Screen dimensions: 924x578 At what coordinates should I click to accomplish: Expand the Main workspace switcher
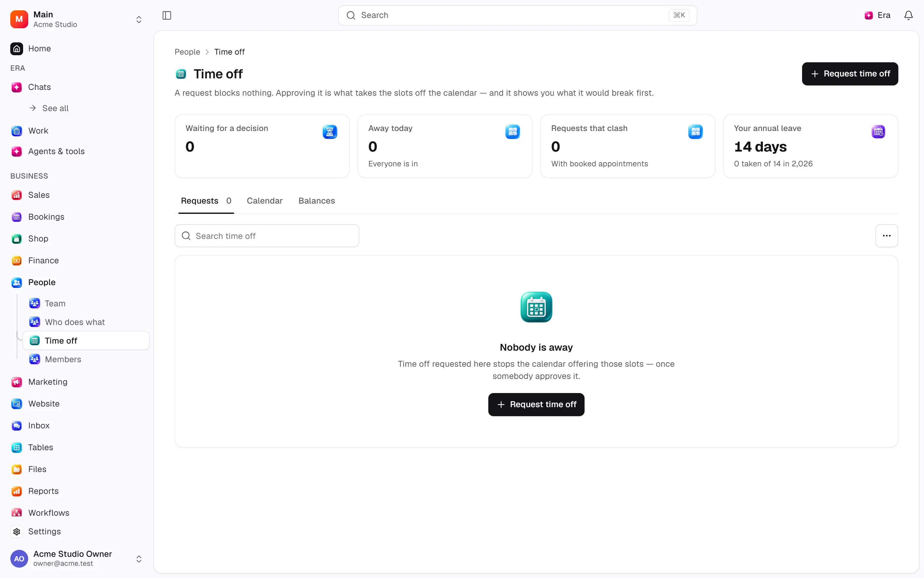pos(139,20)
